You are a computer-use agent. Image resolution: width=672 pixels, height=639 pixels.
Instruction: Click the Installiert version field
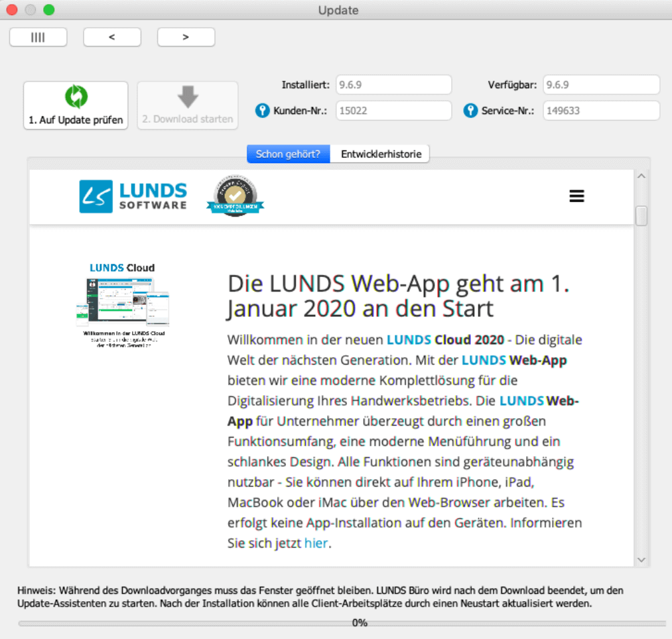393,85
